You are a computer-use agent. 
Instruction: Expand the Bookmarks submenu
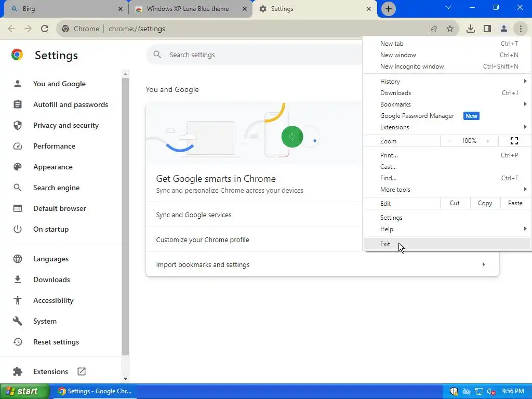coord(447,104)
